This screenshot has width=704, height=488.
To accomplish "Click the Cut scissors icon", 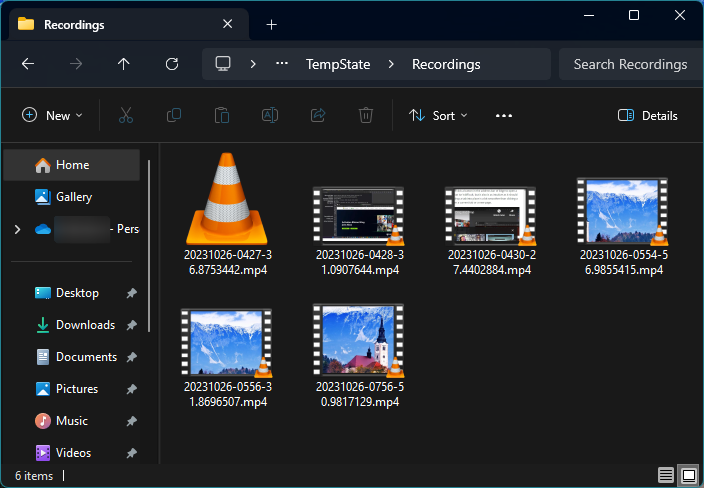I will coord(126,115).
